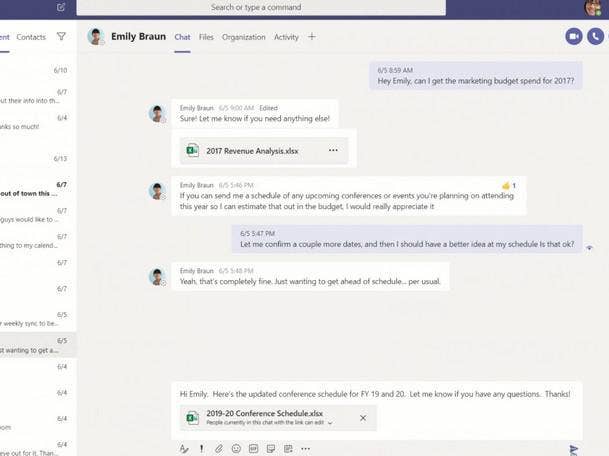Start a video call with Emily
Screen dimensions: 609x456
click(574, 36)
